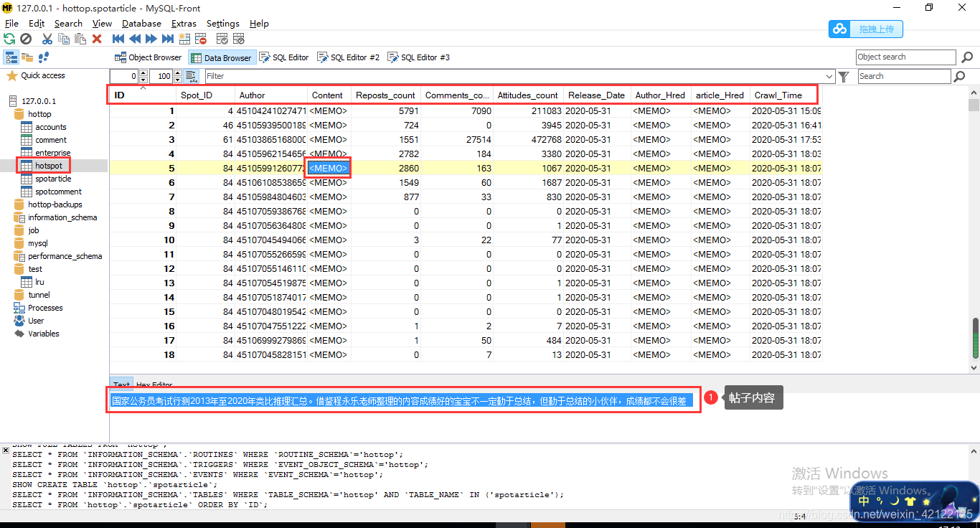Viewport: 980px width, 528px height.
Task: Open the Variables node
Action: pos(37,334)
